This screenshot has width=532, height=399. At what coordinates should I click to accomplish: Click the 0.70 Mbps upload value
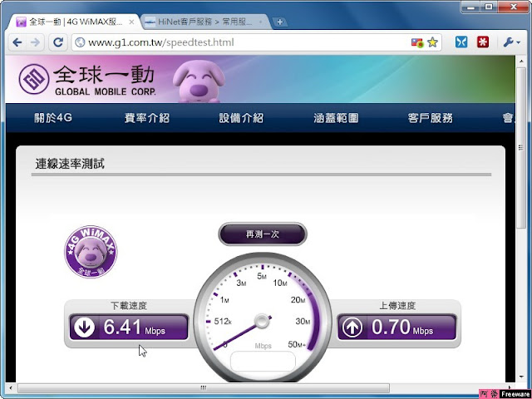(402, 328)
